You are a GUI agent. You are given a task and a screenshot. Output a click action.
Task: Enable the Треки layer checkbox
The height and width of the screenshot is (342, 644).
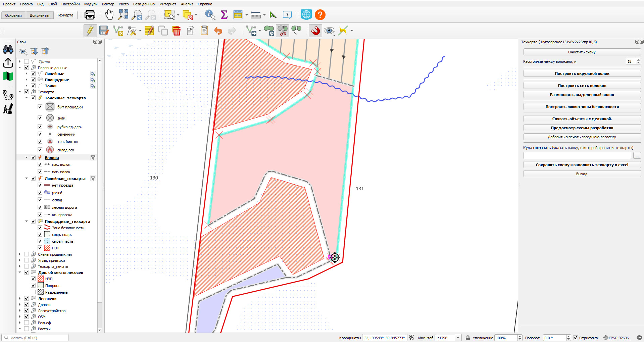point(27,62)
